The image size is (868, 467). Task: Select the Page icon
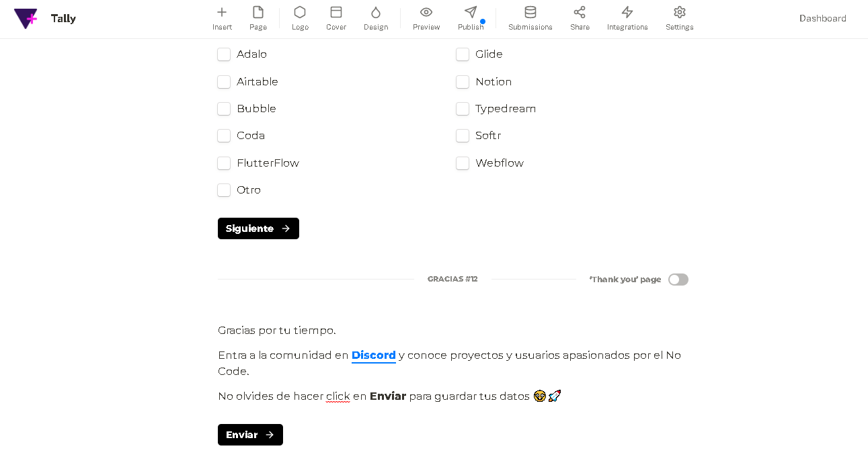click(258, 18)
